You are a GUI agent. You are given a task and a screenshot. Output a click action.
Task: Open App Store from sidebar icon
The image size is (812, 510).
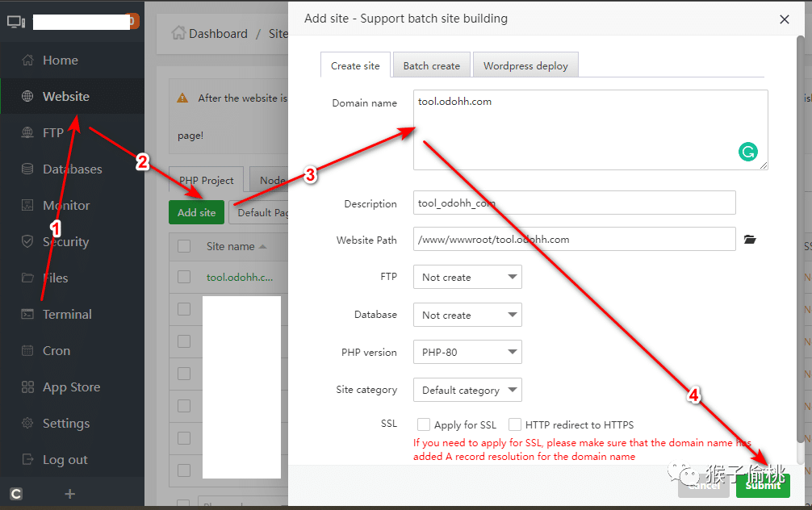pos(27,387)
